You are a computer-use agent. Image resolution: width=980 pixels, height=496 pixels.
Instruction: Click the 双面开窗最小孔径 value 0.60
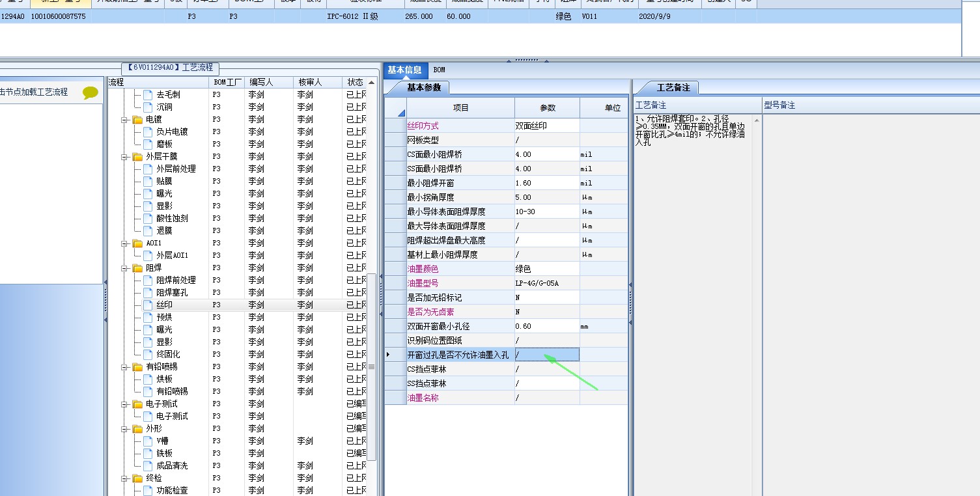pos(547,326)
